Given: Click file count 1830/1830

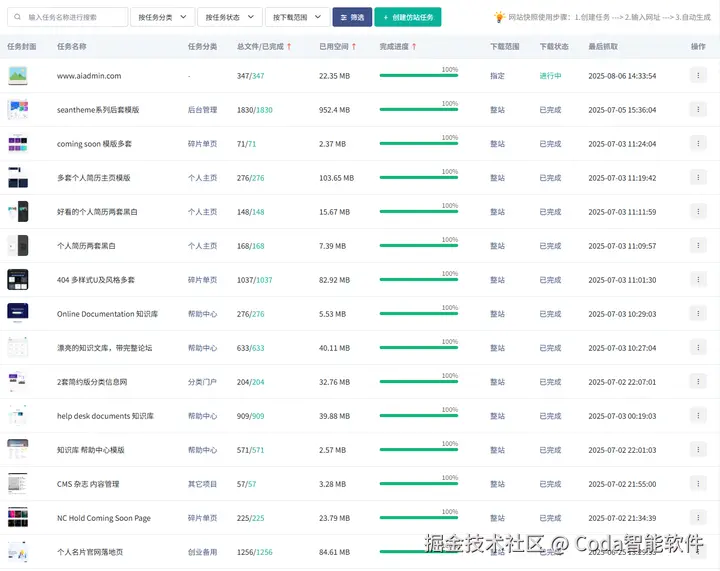Looking at the screenshot, I should click(255, 110).
